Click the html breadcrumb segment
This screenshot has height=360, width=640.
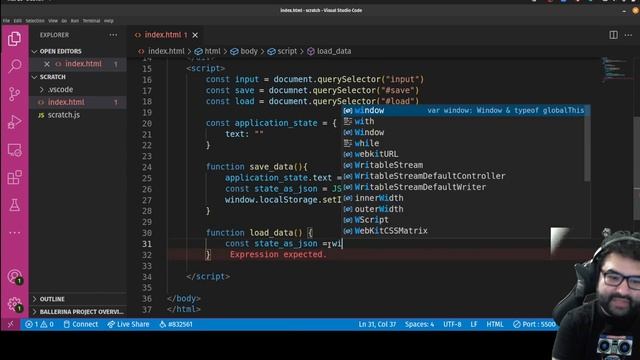[x=208, y=51]
